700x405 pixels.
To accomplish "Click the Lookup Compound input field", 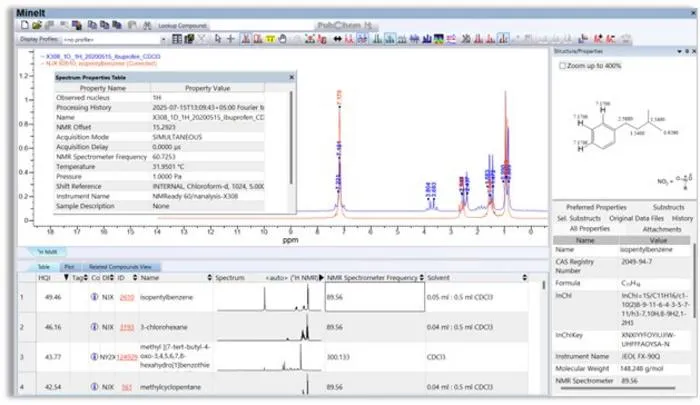I will tap(261, 25).
